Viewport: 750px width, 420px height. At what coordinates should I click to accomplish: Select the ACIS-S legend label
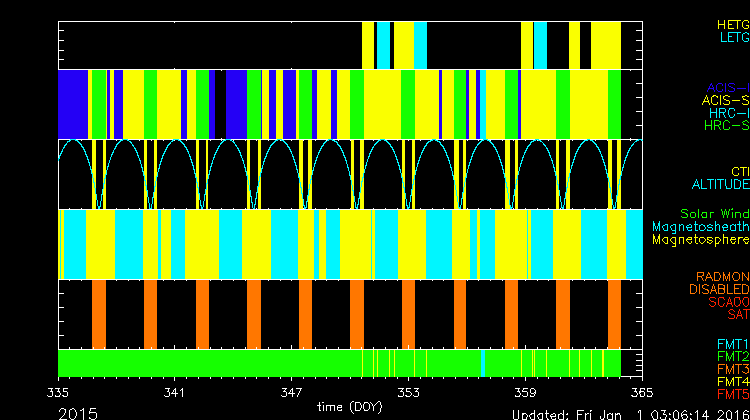click(725, 100)
